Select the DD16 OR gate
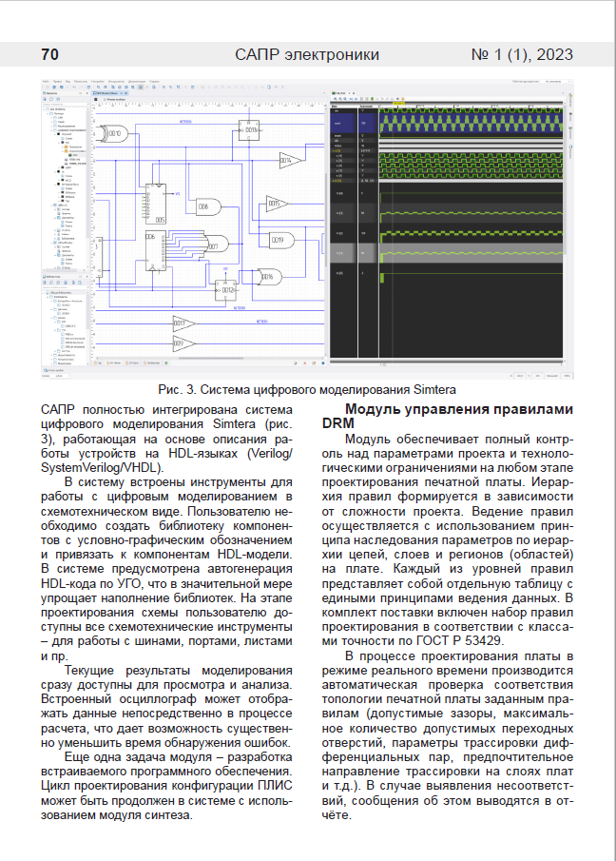The image size is (616, 861). tap(269, 277)
